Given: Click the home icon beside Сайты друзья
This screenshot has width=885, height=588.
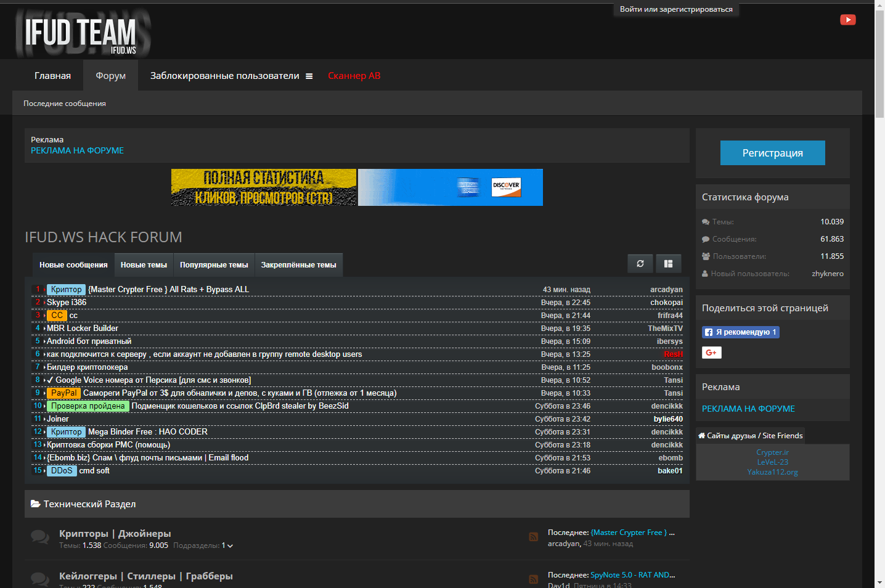Looking at the screenshot, I should (x=701, y=436).
